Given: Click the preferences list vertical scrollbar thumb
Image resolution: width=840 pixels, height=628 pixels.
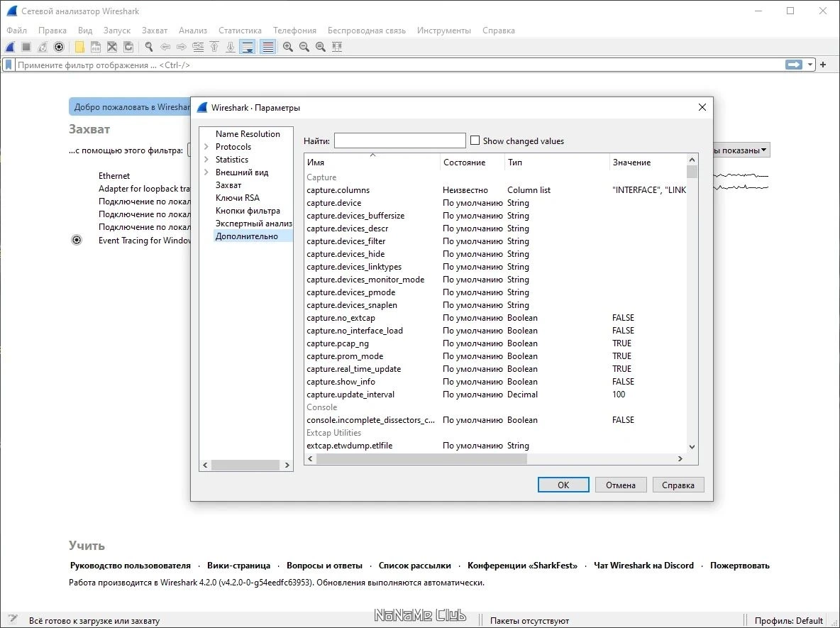Looking at the screenshot, I should click(692, 172).
